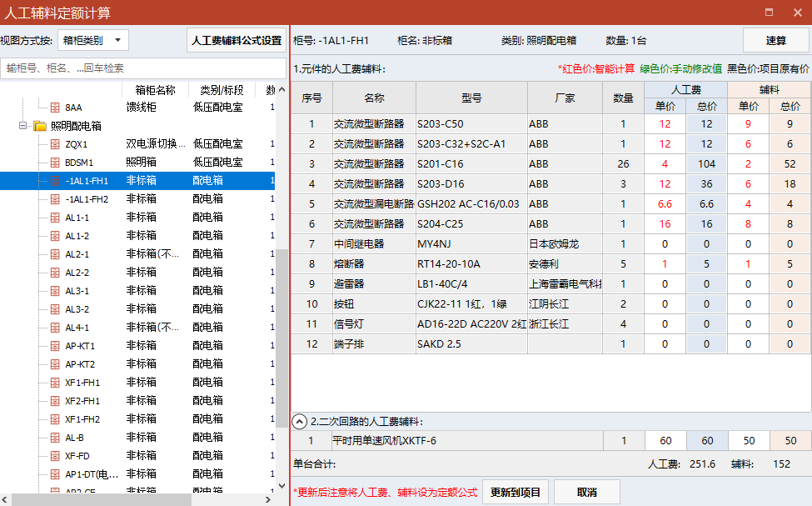Screen dimensions: 812x506
Task: Click the cabinet icon beside AL4-1
Action: click(x=55, y=328)
